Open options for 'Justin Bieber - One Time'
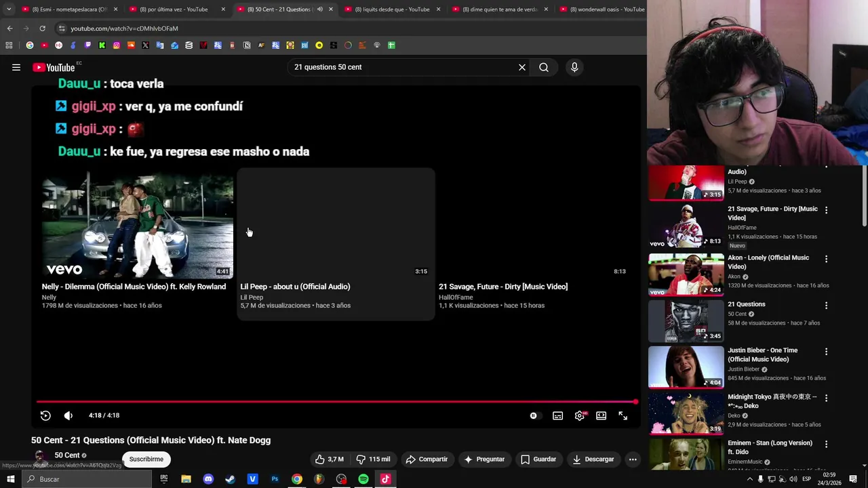 (826, 352)
